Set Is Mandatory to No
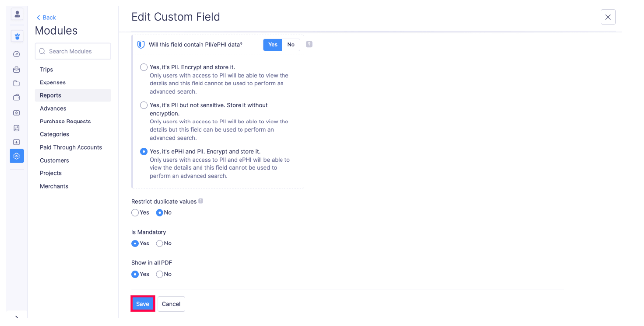 (160, 244)
